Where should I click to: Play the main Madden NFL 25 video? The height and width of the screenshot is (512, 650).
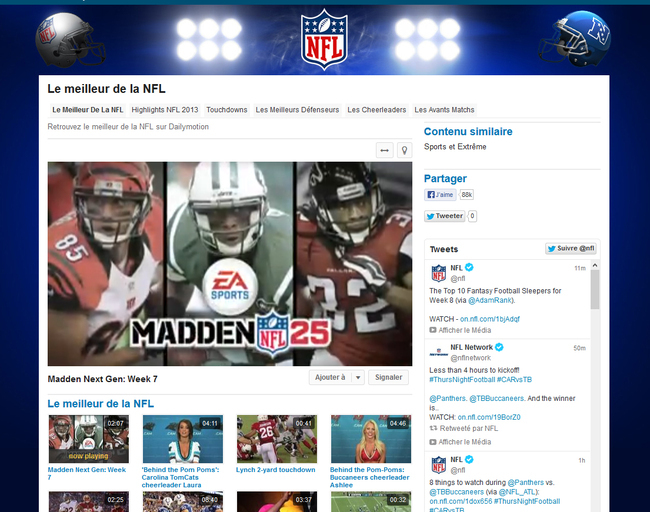pyautogui.click(x=230, y=264)
